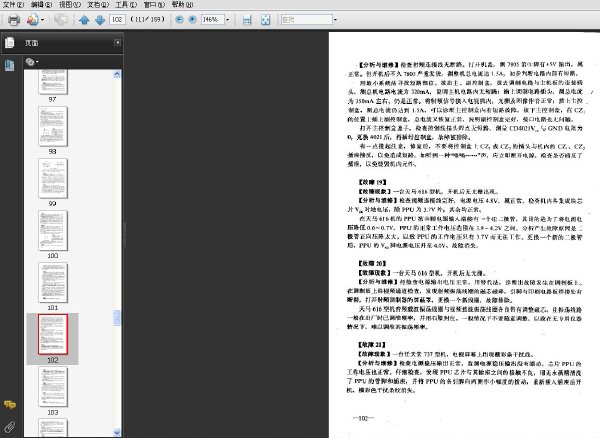Open the 窗口 (Window) menu

(154, 5)
